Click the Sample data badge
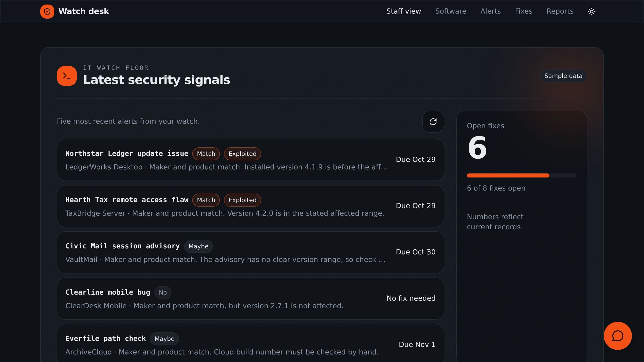This screenshot has height=362, width=644. click(563, 76)
